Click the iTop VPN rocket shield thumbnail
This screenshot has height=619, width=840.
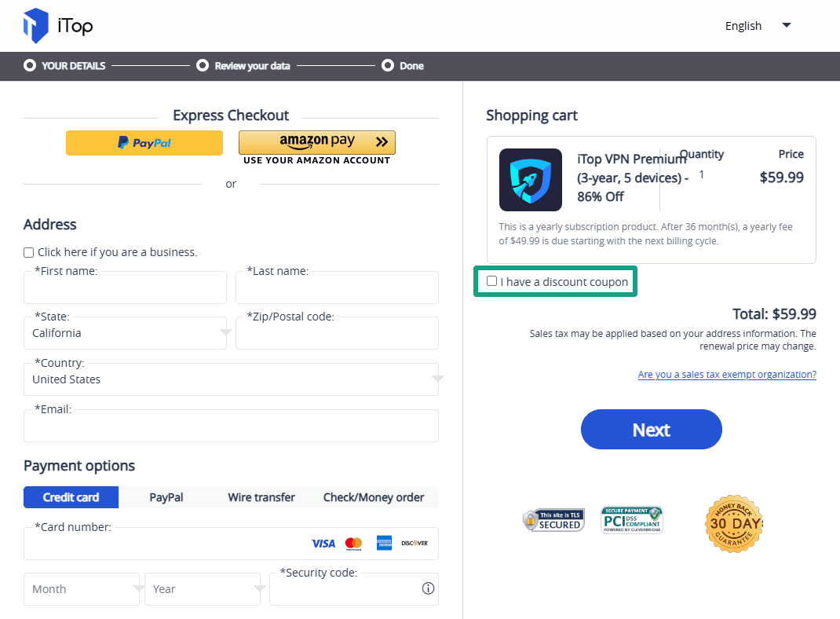531,180
